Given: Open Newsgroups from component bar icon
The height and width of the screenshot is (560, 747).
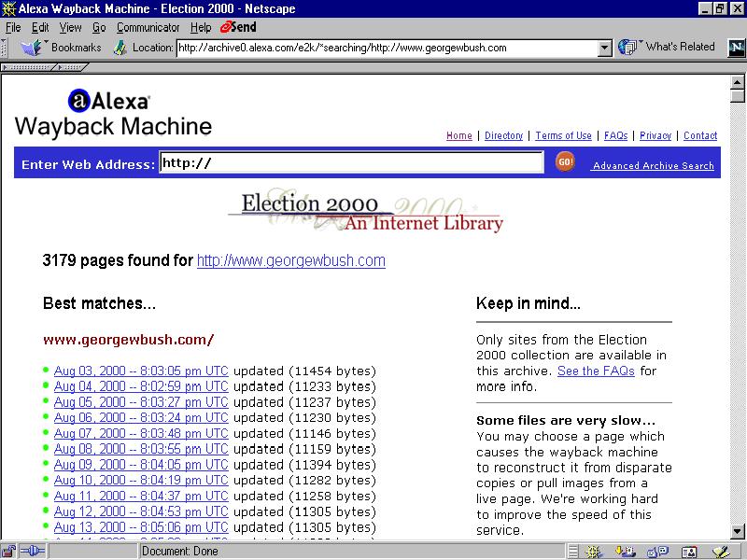Looking at the screenshot, I should (658, 552).
